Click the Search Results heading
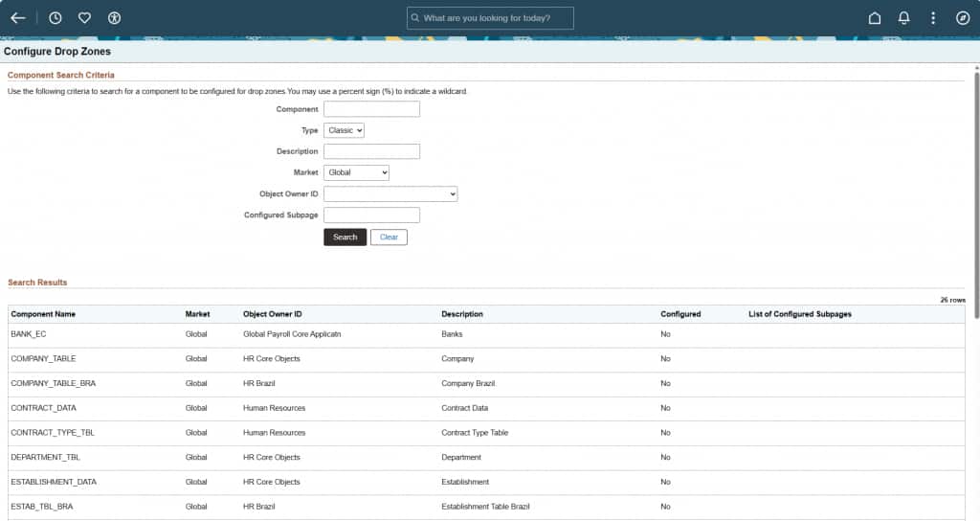The image size is (980, 521). tap(37, 283)
